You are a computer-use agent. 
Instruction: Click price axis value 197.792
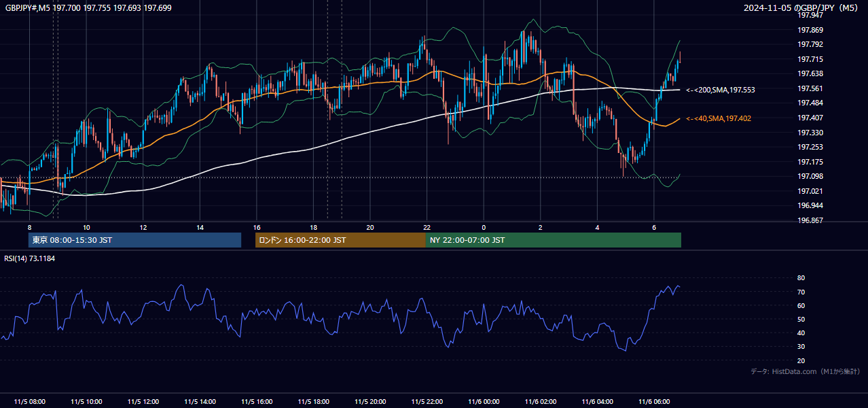810,44
